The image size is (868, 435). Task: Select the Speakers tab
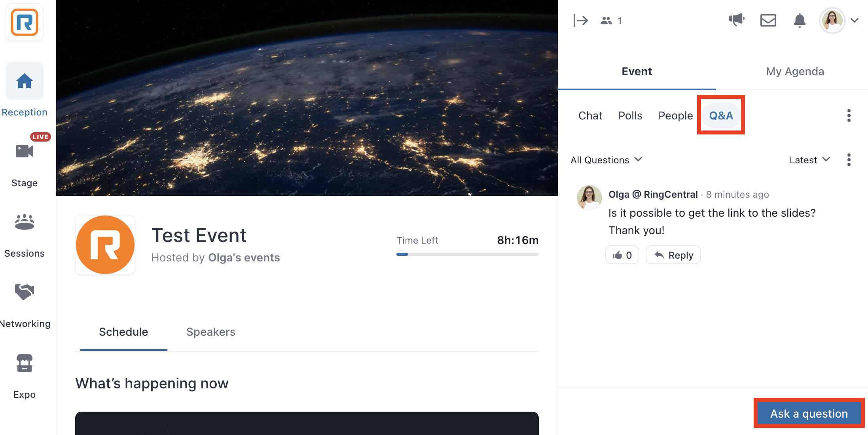(211, 332)
